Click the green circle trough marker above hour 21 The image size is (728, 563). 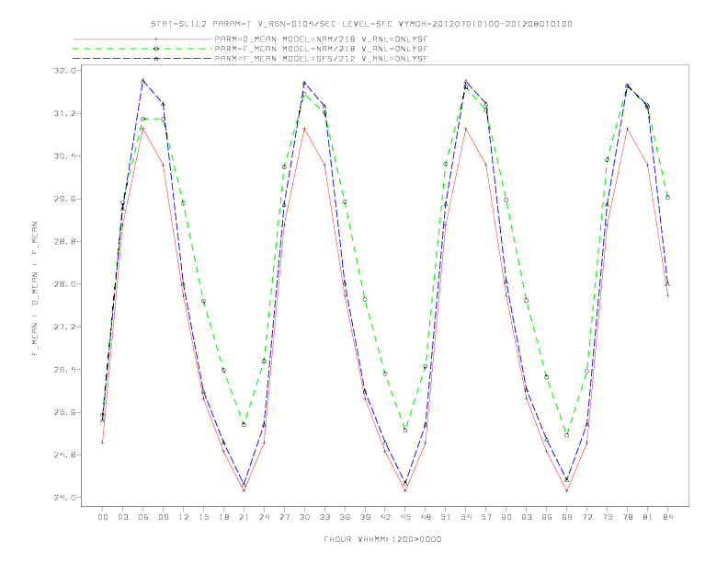pos(245,425)
